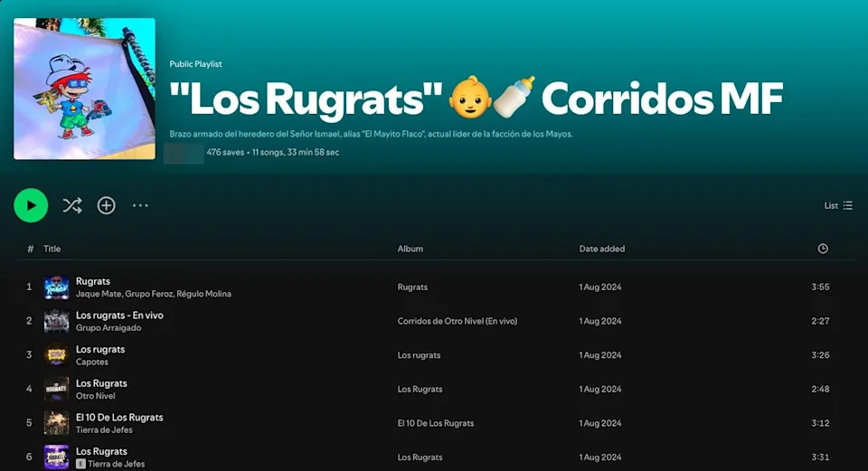
Task: Open artist link Régulo Molina
Action: click(203, 294)
